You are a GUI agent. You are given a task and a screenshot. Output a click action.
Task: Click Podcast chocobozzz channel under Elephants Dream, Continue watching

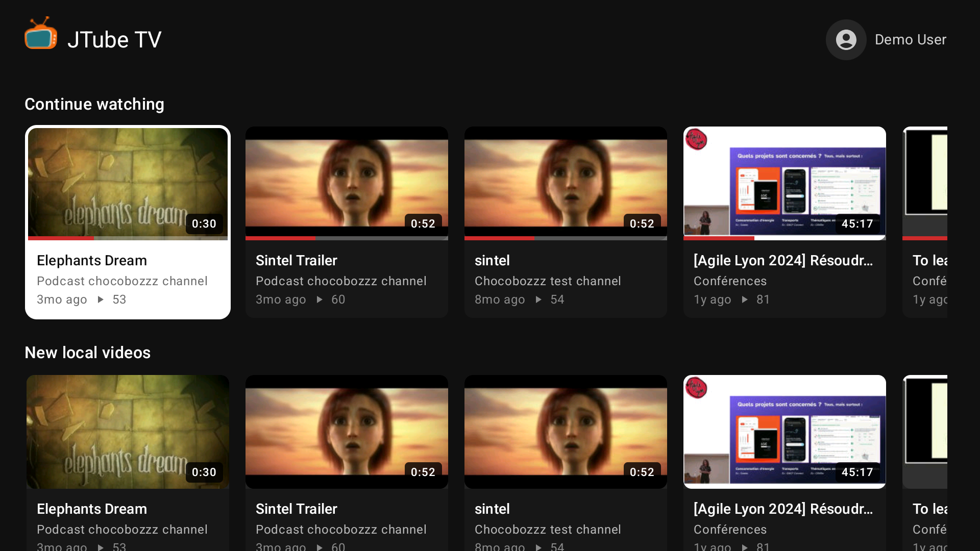click(122, 281)
